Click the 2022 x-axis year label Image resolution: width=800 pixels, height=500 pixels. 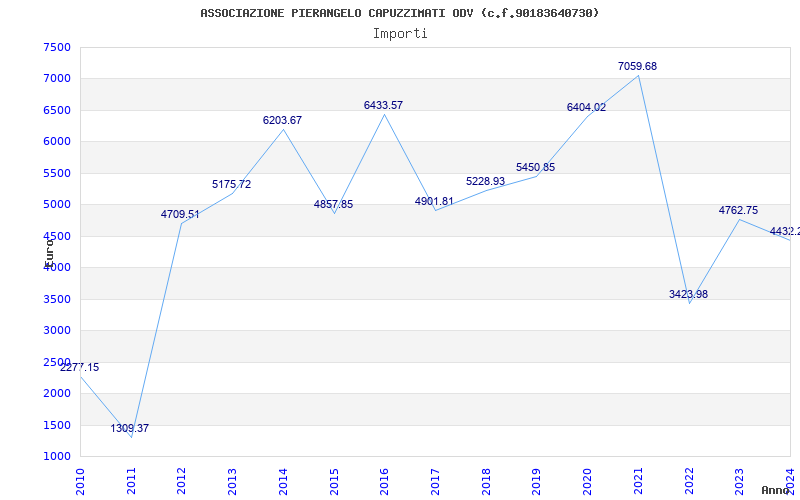689,482
